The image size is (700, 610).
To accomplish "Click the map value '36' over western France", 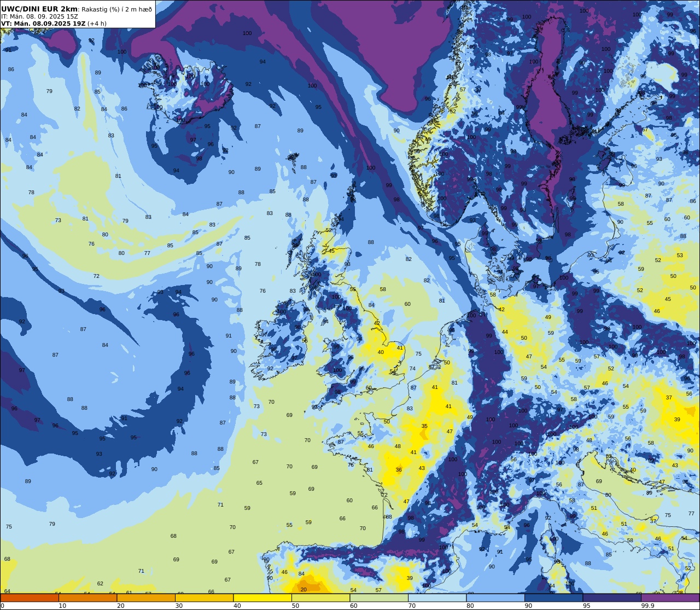I will click(x=399, y=469).
